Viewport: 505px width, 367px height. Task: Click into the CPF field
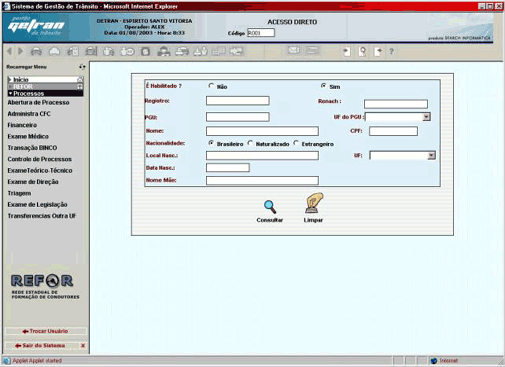tap(393, 131)
